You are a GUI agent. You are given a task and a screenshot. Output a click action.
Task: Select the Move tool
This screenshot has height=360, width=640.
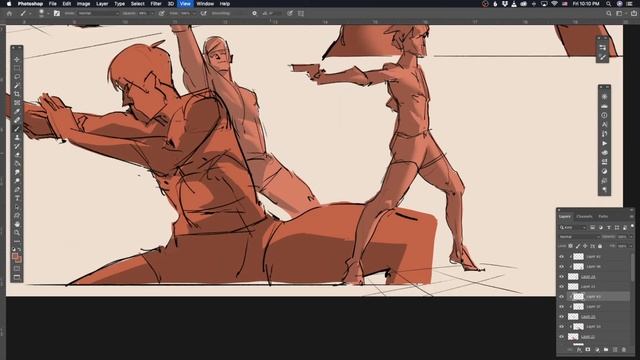click(17, 59)
